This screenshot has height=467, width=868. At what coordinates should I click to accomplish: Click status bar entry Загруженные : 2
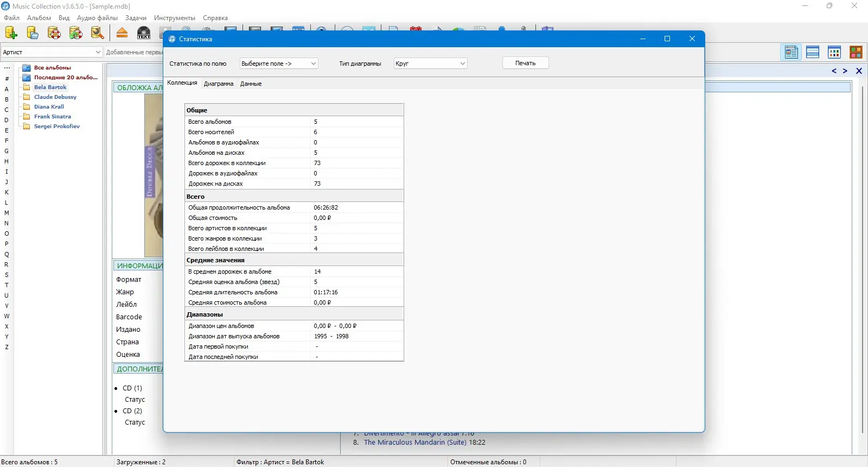(x=141, y=462)
